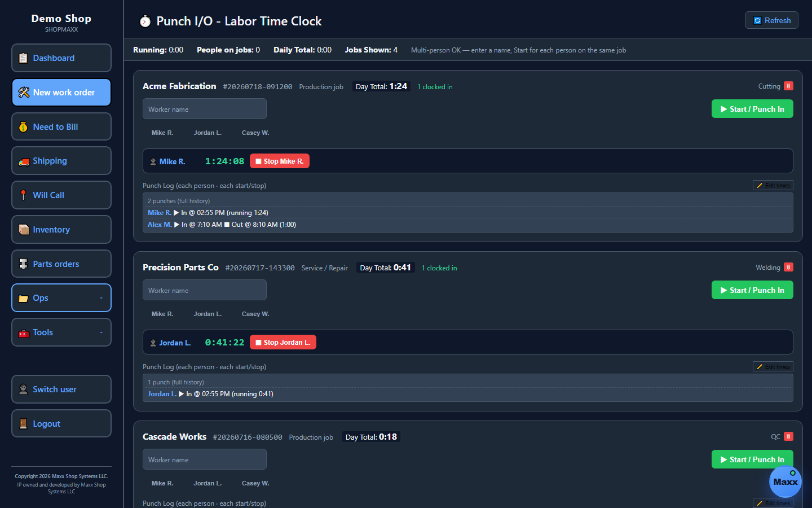
Task: Click the Welding stage label
Action: coord(768,268)
